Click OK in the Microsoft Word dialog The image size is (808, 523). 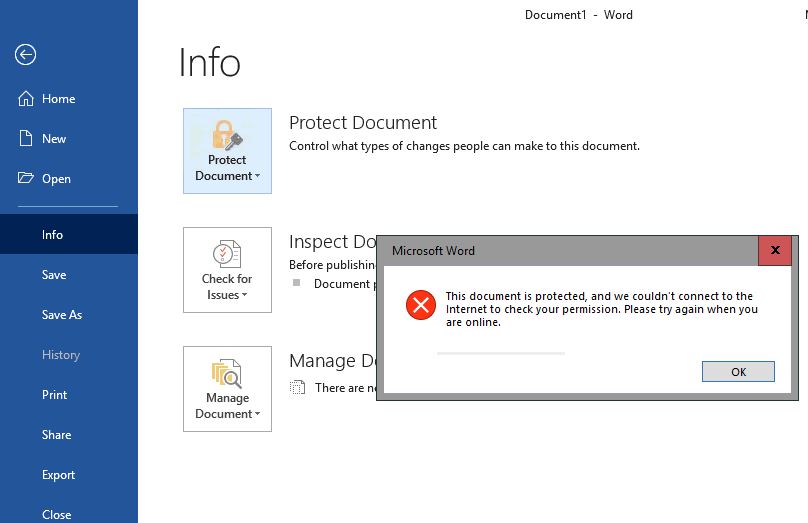pyautogui.click(x=738, y=372)
